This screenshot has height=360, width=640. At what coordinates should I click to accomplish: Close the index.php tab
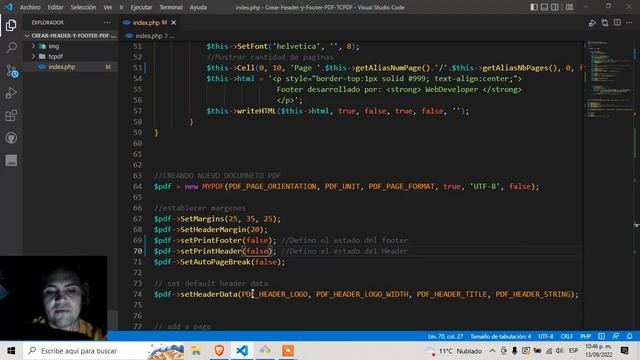pos(173,22)
